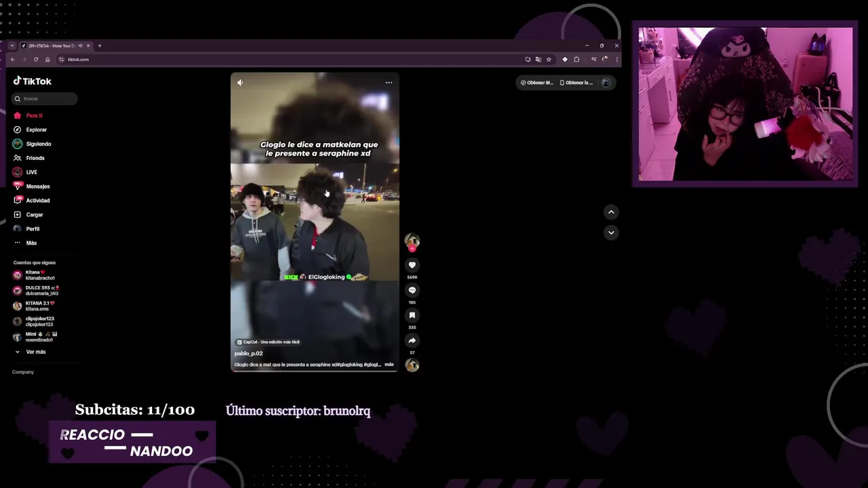Open the spinning sound disc avatar
Viewport: 868px width, 488px height.
coord(412,365)
